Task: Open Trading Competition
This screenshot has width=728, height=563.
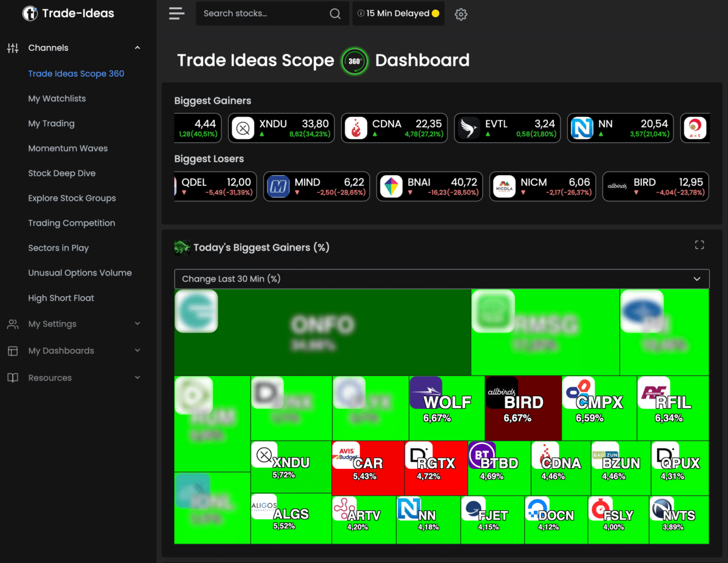Action: coord(72,223)
